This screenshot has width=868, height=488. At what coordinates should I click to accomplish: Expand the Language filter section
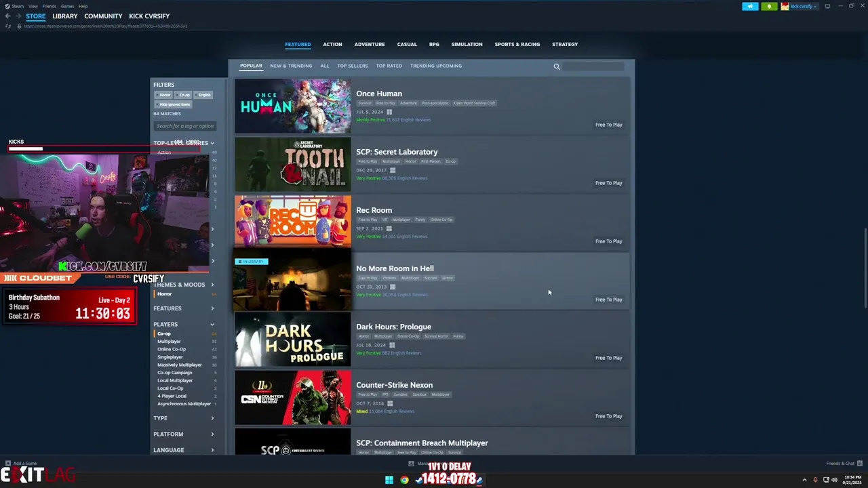pos(184,450)
